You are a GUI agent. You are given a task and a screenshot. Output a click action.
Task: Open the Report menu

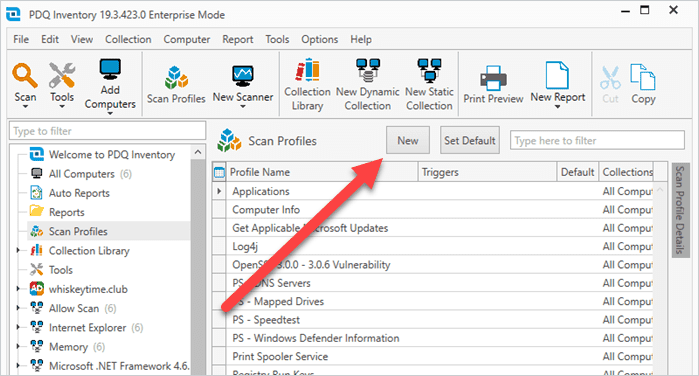click(238, 39)
